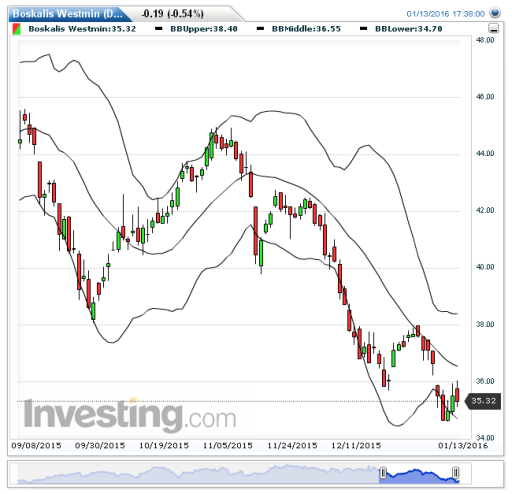This screenshot has width=512, height=494.
Task: Toggle the BBUpper legend marker
Action: click(159, 29)
